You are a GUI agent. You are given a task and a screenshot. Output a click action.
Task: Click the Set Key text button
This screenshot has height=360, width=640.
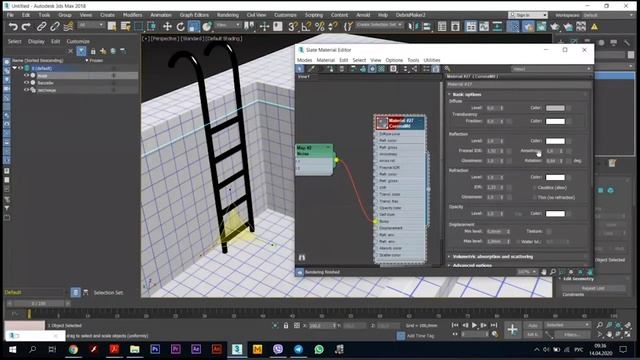[x=533, y=334]
